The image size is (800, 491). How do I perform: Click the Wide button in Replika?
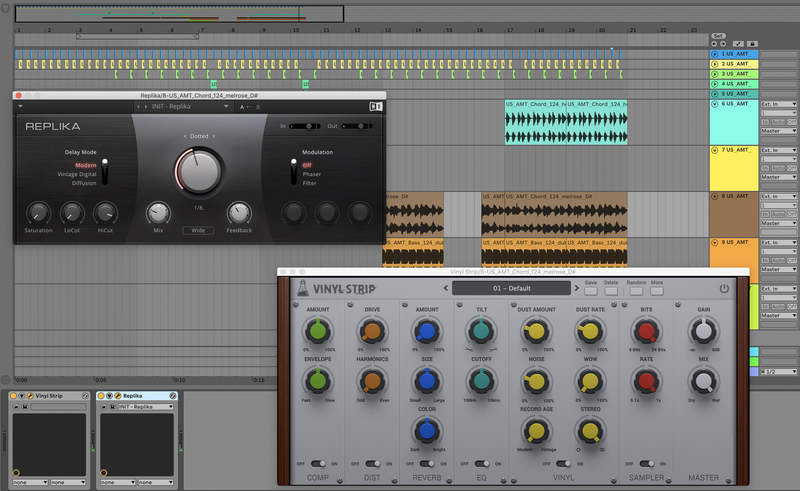(198, 230)
